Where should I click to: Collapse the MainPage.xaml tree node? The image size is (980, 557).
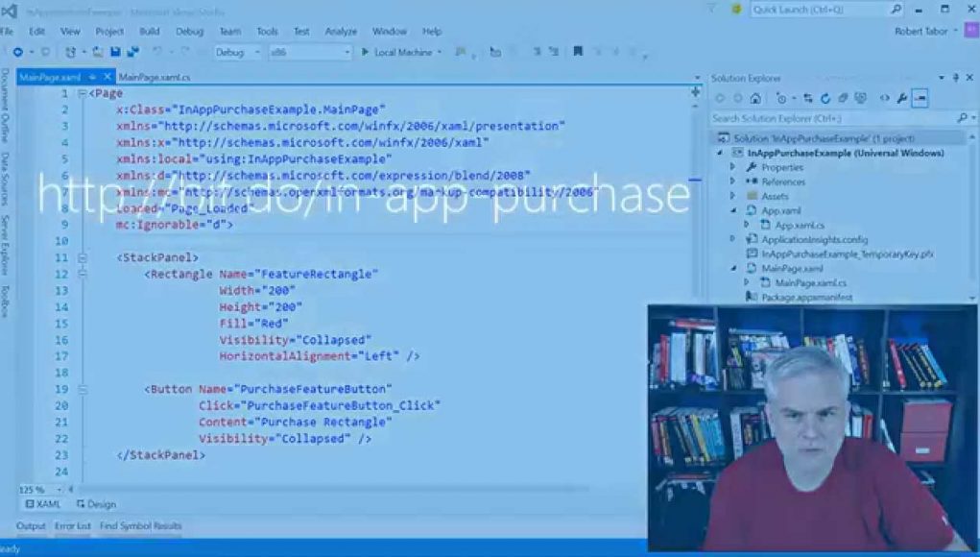pos(733,268)
